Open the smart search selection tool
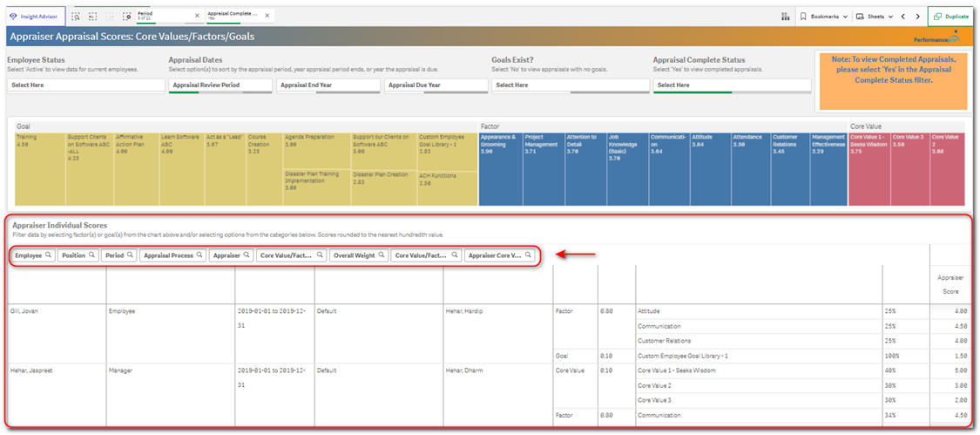Viewport: 980px width, 435px height. tap(77, 17)
